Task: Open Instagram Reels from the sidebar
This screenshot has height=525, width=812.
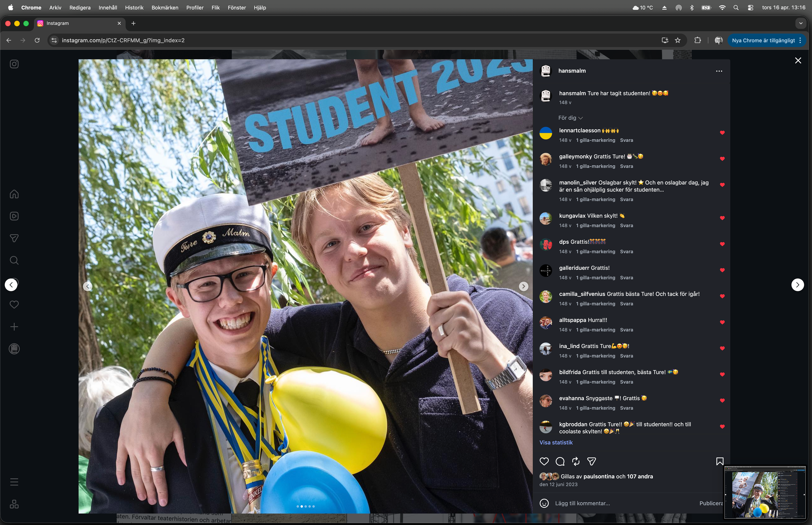Action: (x=14, y=216)
